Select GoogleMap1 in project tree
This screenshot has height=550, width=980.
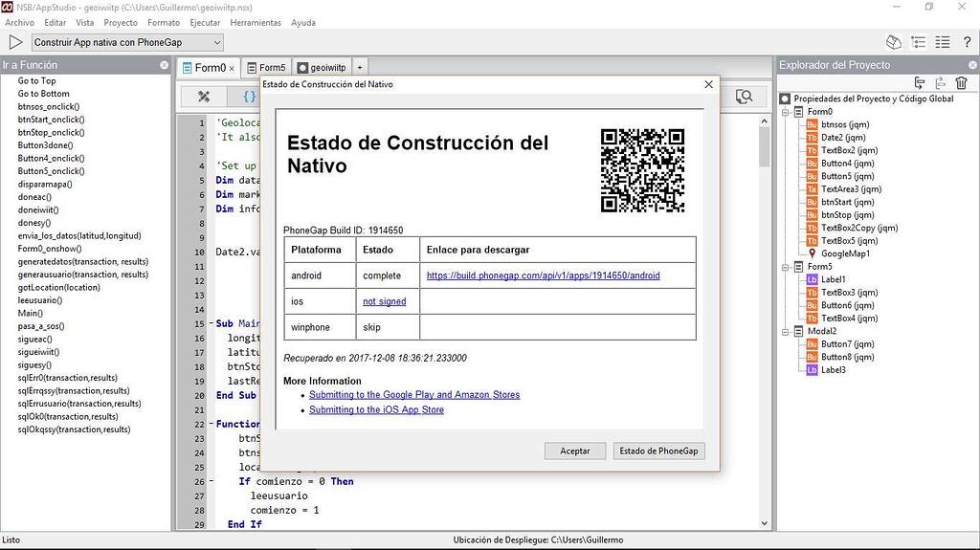pos(844,253)
